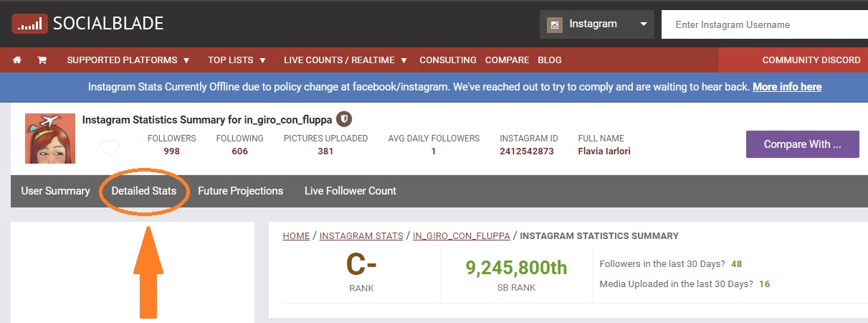Switch to the Future Projections tab
Image resolution: width=868 pixels, height=323 pixels.
[241, 191]
